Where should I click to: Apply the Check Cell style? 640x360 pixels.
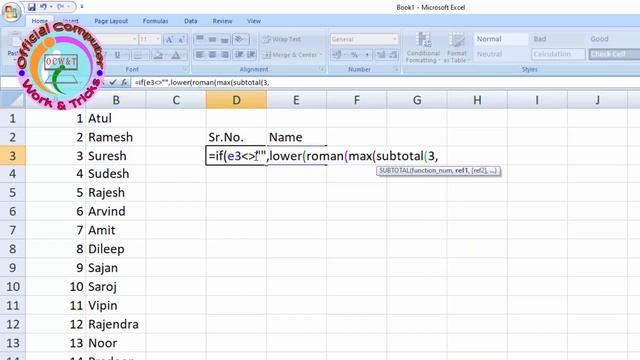614,54
